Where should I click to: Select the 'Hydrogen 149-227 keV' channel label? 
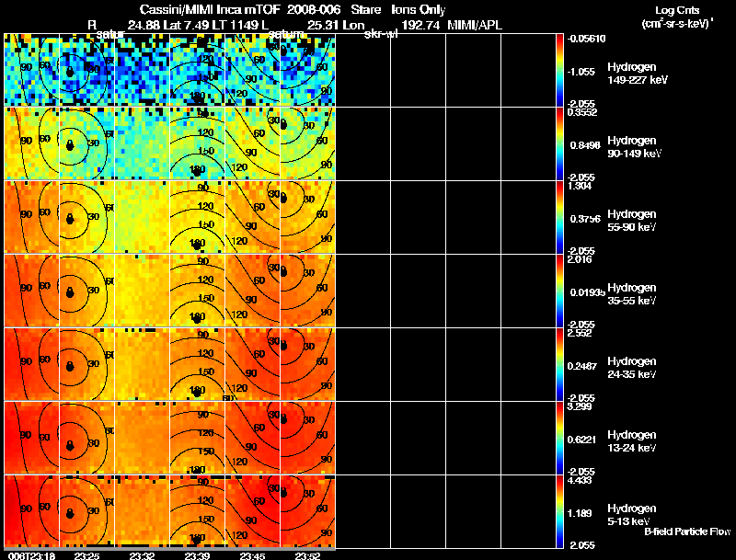click(637, 74)
